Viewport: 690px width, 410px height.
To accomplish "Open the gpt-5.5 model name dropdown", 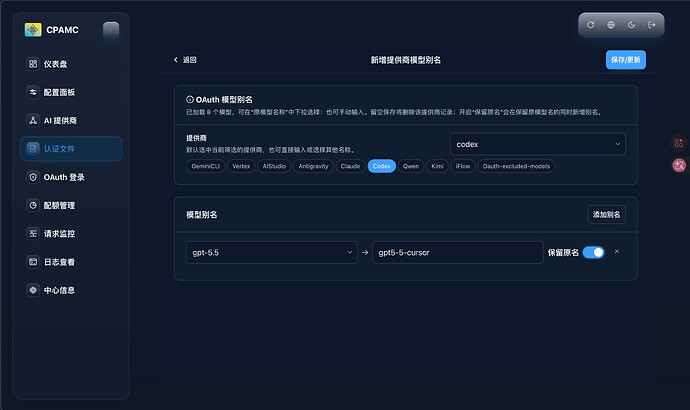I will click(x=272, y=253).
